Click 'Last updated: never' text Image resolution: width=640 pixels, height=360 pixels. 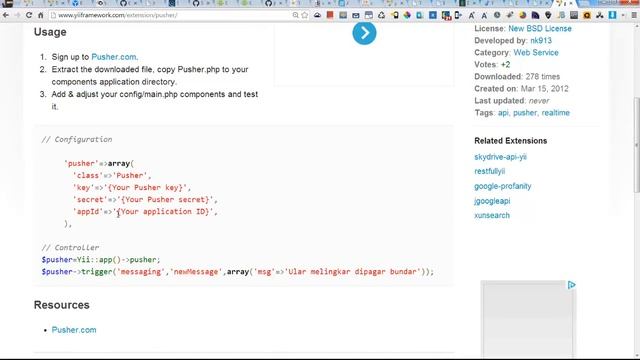click(512, 101)
